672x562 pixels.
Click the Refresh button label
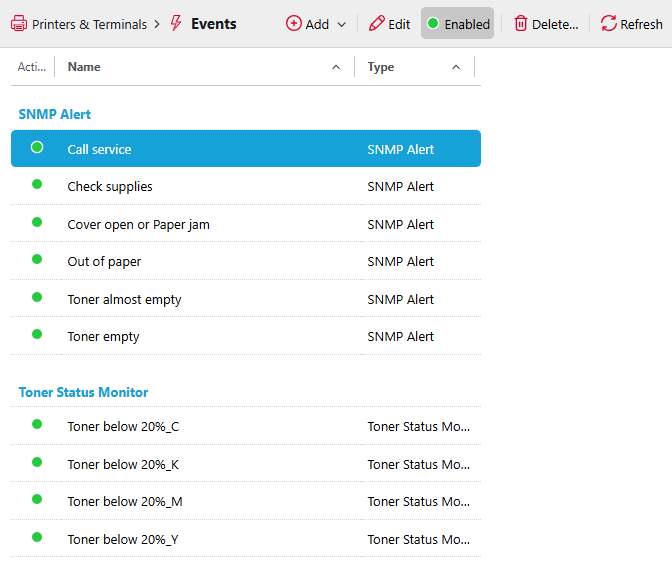[x=641, y=24]
